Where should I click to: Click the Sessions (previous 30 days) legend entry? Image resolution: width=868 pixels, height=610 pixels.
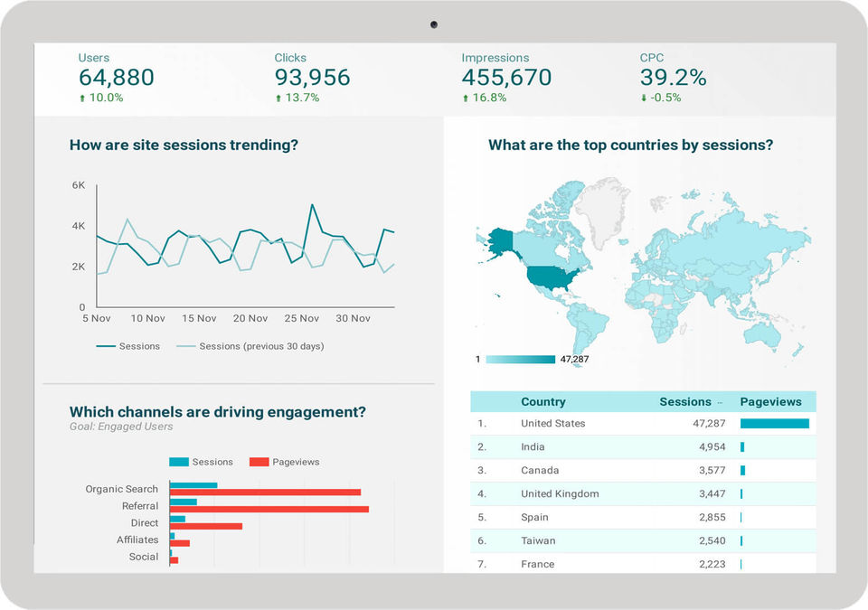pyautogui.click(x=250, y=346)
